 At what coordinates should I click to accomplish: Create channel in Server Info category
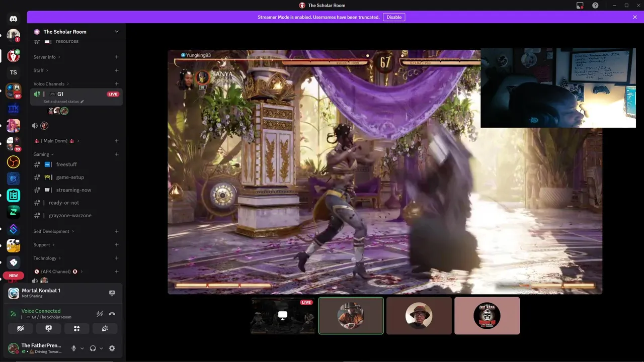pyautogui.click(x=117, y=57)
